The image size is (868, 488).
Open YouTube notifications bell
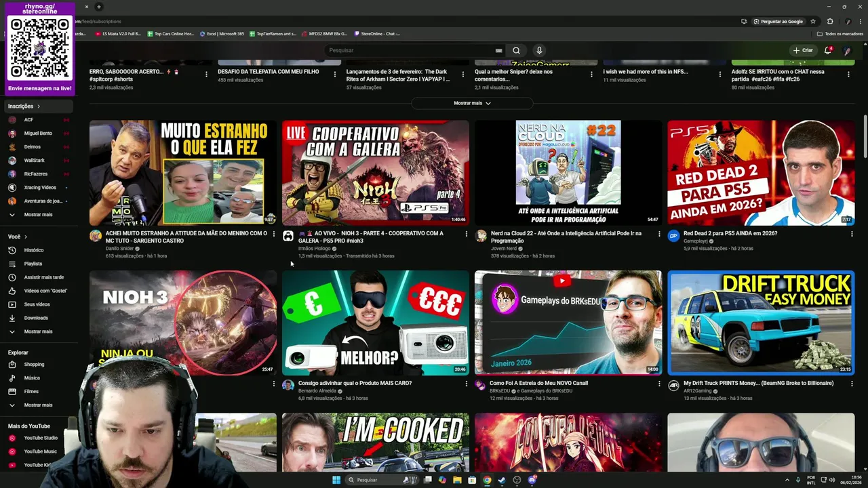[828, 50]
